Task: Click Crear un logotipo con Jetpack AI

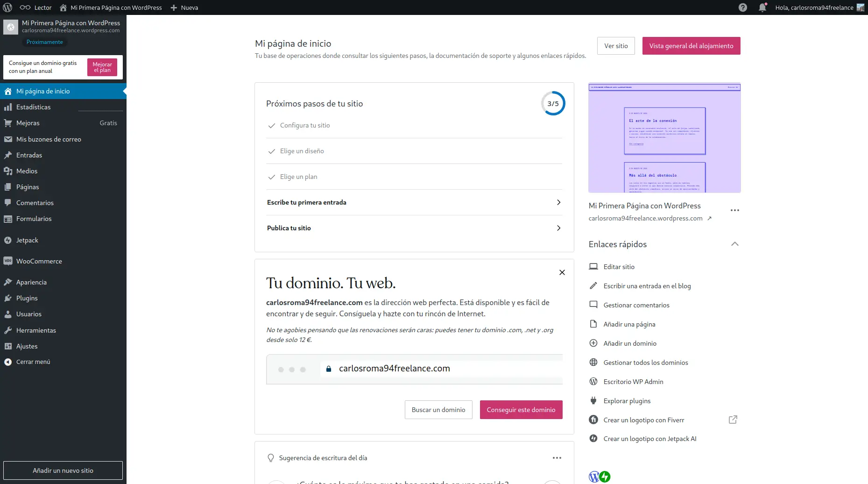Action: coord(650,439)
